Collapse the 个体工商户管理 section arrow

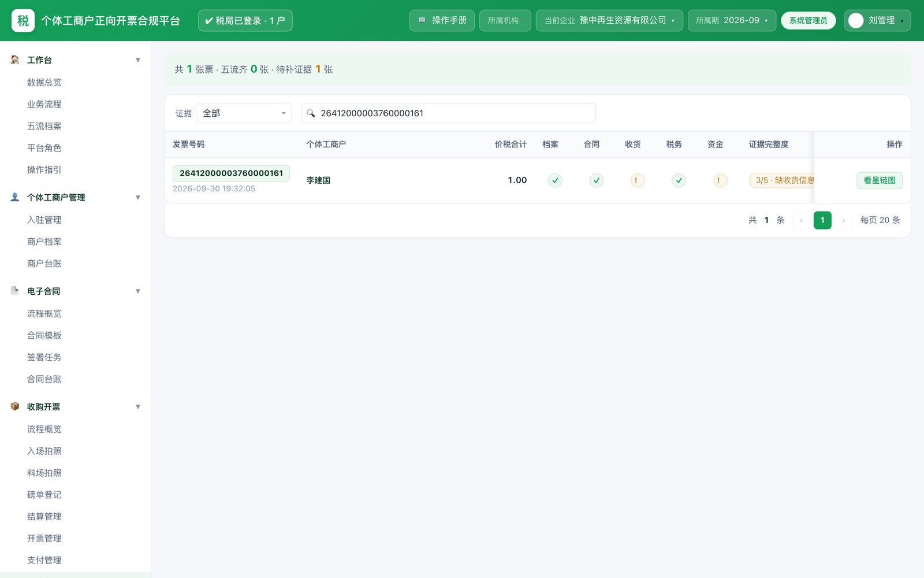(138, 198)
